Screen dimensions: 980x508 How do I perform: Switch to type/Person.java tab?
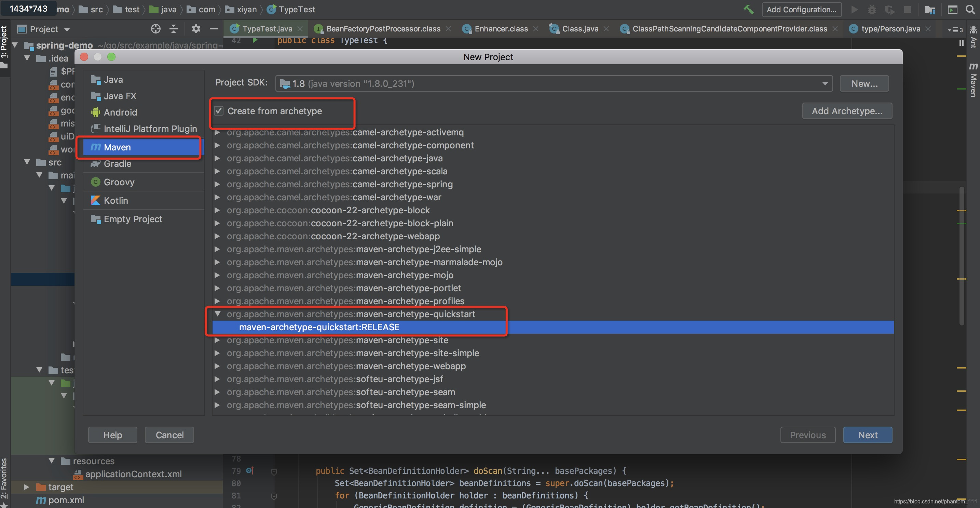890,29
